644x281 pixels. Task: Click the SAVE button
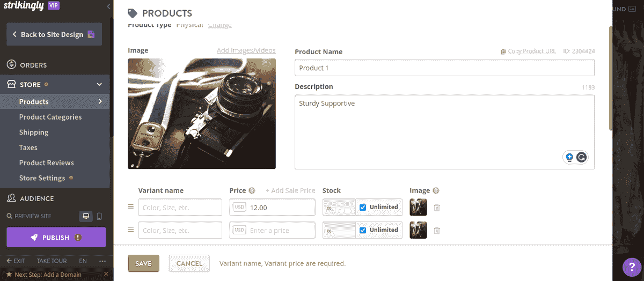coord(143,263)
